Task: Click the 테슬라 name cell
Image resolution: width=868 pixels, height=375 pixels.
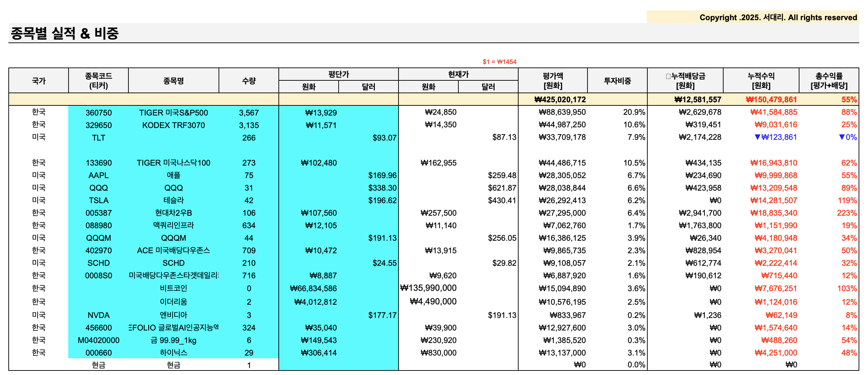Action: point(173,200)
